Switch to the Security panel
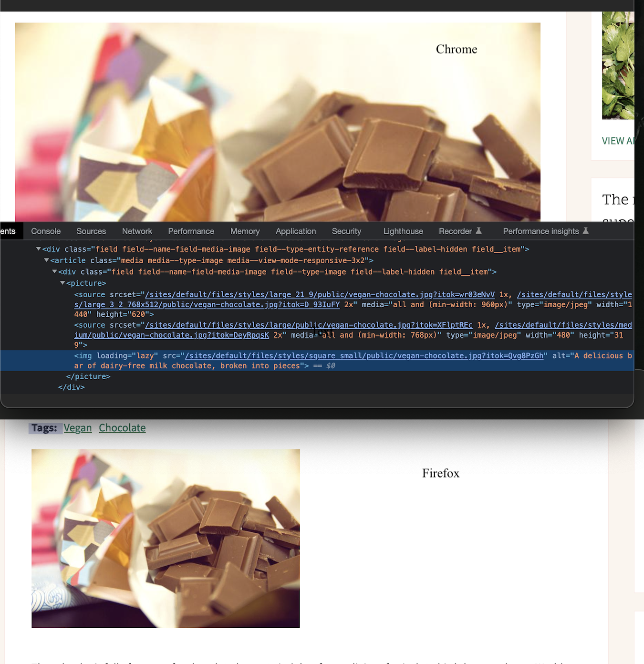This screenshot has height=664, width=644. click(346, 231)
